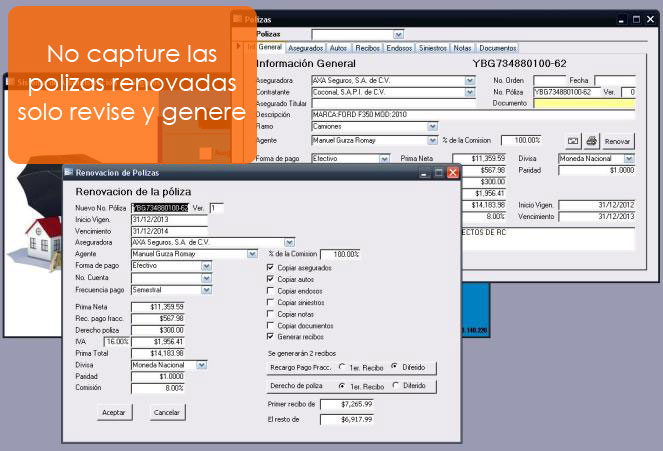Click the card icon left of the printer
Screen dimensions: 663x451
pyautogui.click(x=574, y=141)
